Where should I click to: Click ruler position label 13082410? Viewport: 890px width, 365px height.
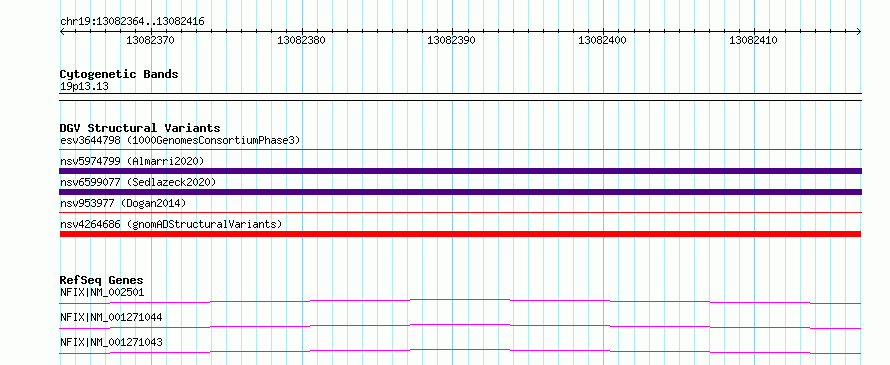[x=753, y=40]
